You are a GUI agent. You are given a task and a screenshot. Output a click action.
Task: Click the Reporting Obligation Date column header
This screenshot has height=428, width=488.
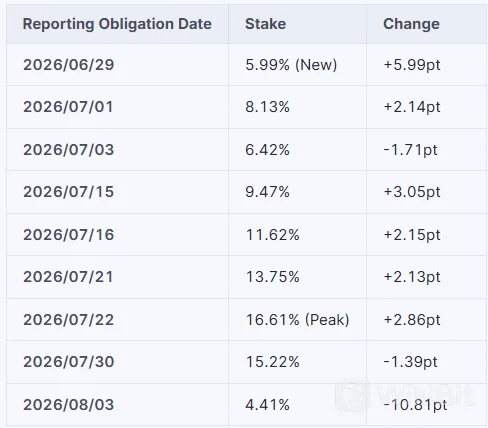point(117,24)
